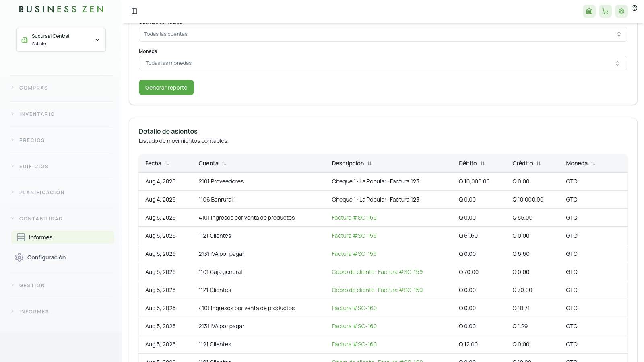Image resolution: width=644 pixels, height=362 pixels.
Task: Sort by Moneda column arrows
Action: pyautogui.click(x=593, y=163)
